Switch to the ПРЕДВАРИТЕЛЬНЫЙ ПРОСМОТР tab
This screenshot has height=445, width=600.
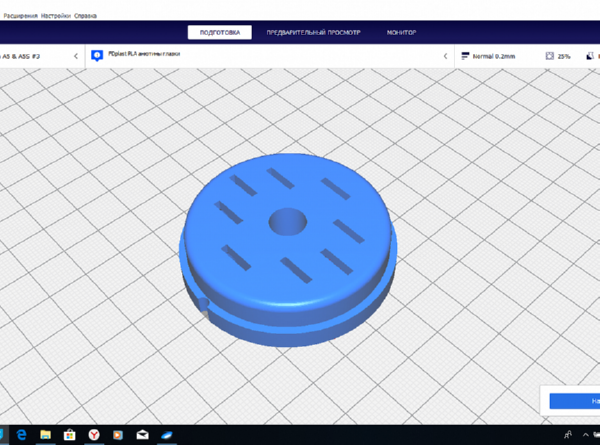tap(313, 33)
